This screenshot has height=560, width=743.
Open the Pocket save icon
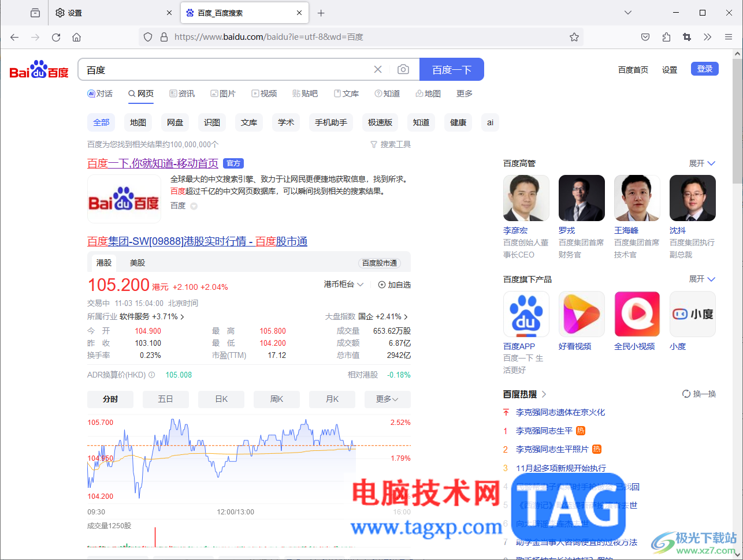[645, 37]
